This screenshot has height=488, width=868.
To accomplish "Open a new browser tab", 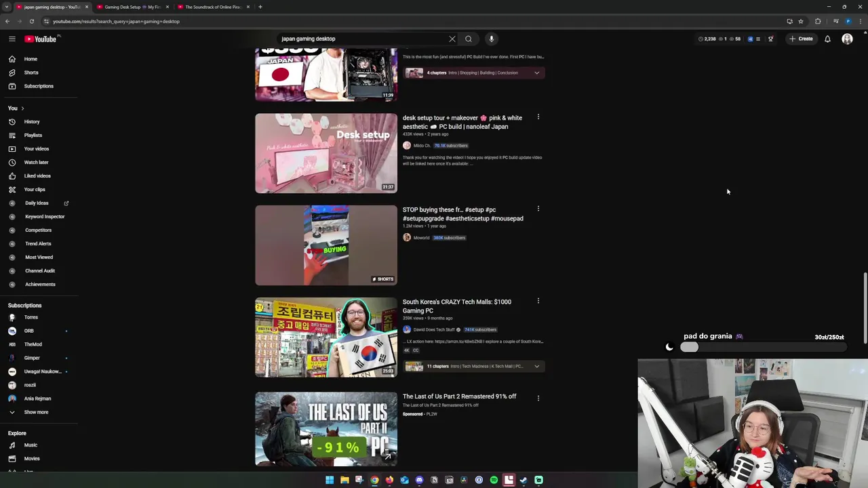I will coord(260,7).
